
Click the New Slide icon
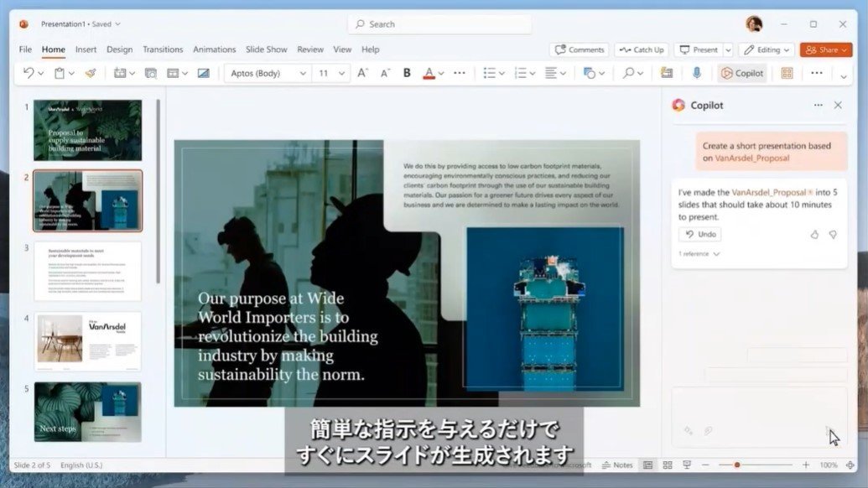point(120,73)
